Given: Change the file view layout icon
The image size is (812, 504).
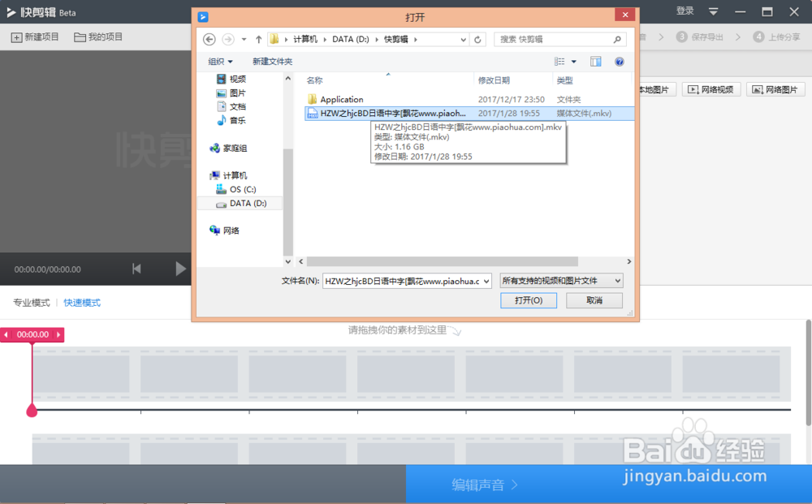Looking at the screenshot, I should [559, 62].
